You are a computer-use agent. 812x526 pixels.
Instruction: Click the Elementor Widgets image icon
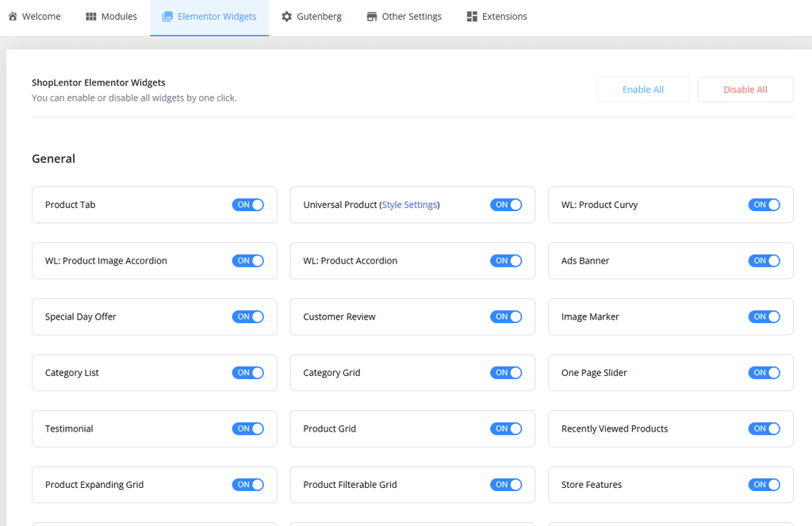point(167,17)
